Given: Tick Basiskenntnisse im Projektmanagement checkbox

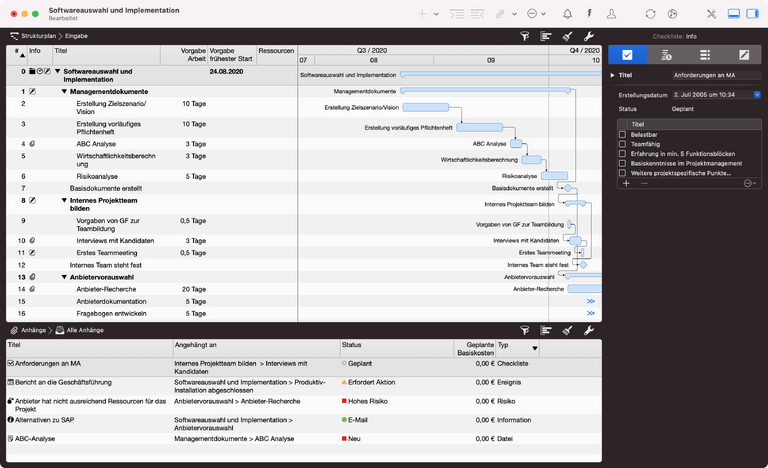Looking at the screenshot, I should coord(622,163).
